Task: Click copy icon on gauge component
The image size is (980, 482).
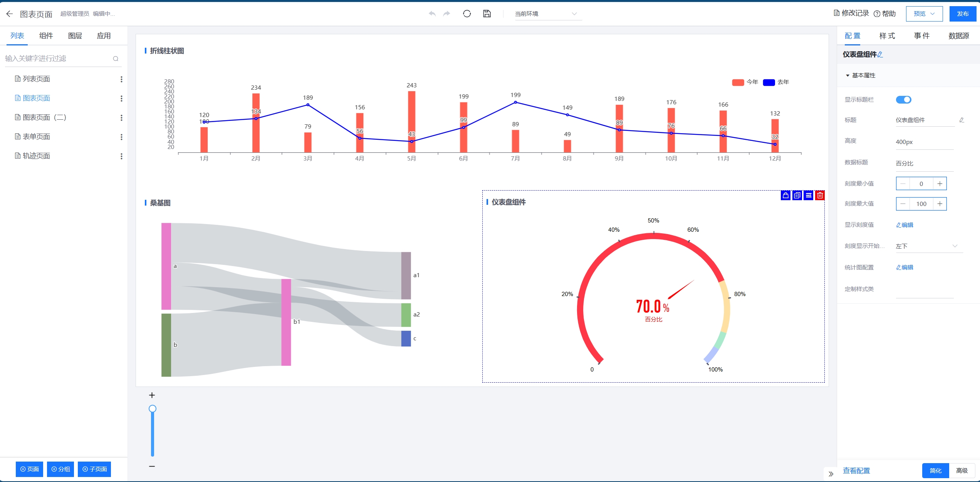Action: (x=797, y=196)
